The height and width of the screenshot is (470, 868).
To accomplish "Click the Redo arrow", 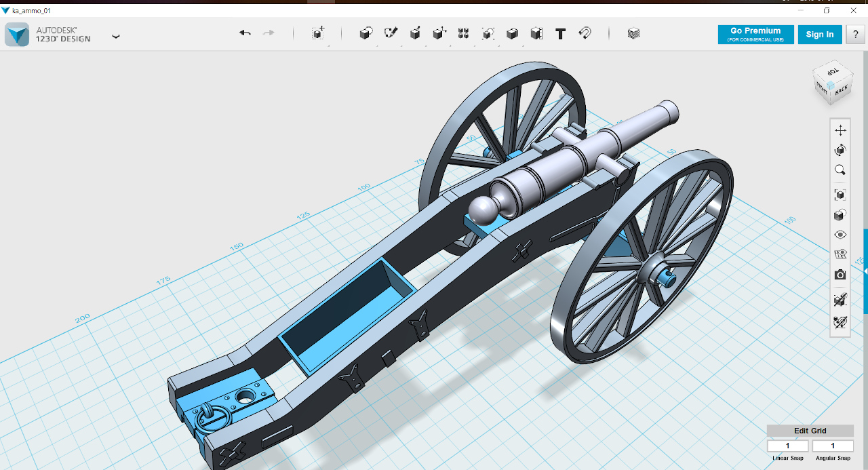I will point(269,33).
